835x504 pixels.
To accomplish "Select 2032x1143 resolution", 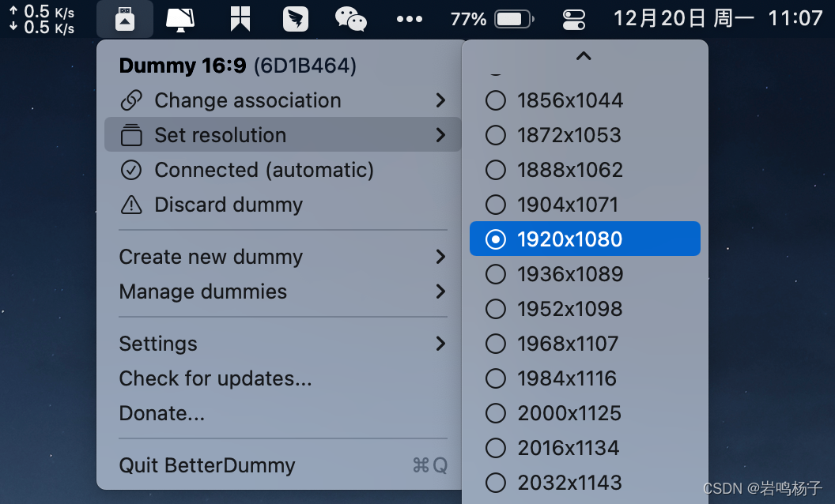I will (584, 482).
